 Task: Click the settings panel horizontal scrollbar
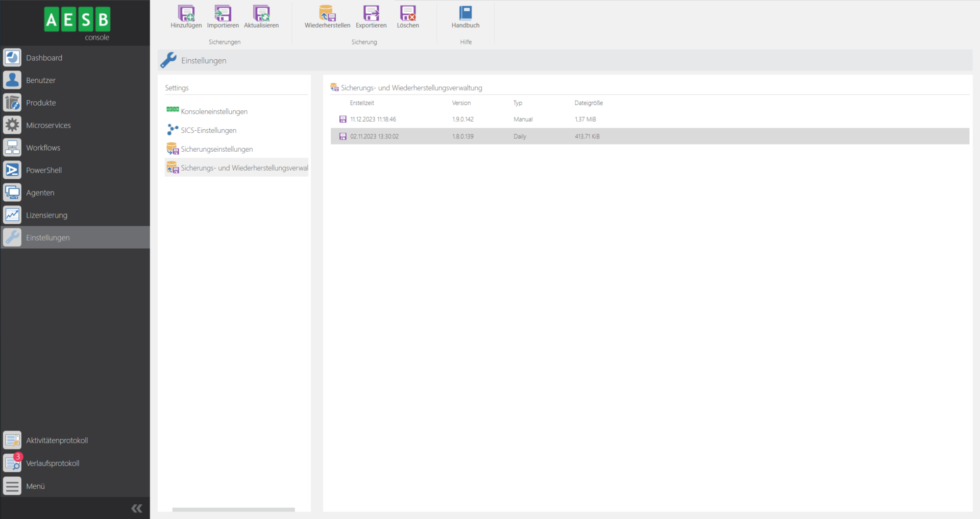point(233,509)
